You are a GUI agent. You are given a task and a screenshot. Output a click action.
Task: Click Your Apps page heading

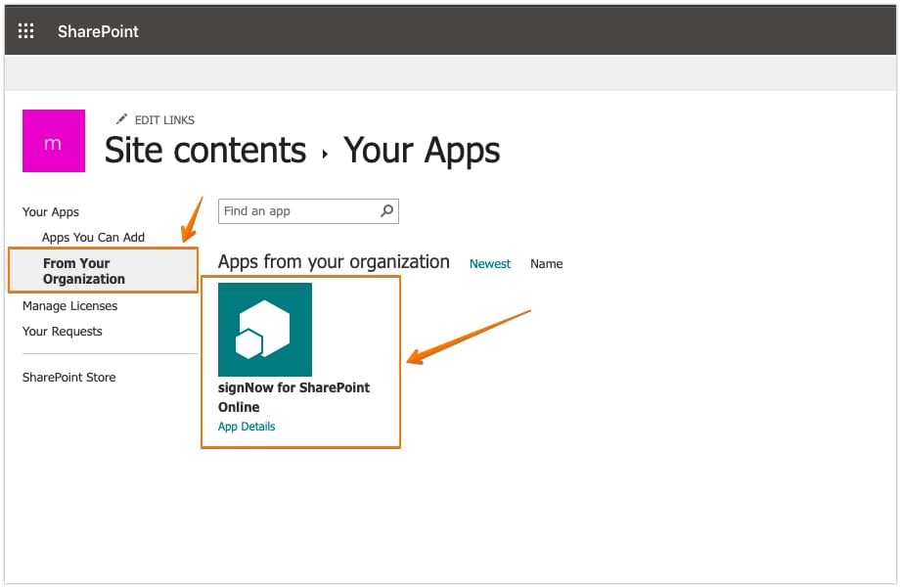pyautogui.click(x=422, y=151)
